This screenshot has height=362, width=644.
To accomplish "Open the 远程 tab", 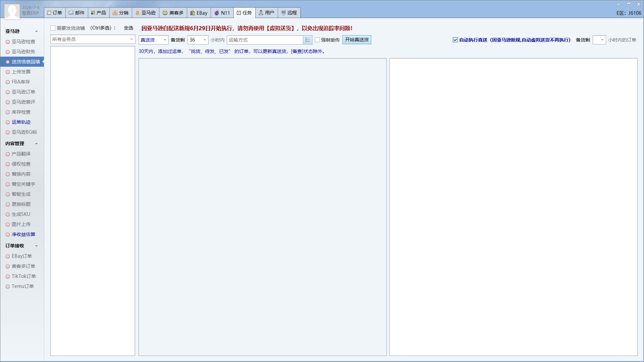I will [x=289, y=13].
